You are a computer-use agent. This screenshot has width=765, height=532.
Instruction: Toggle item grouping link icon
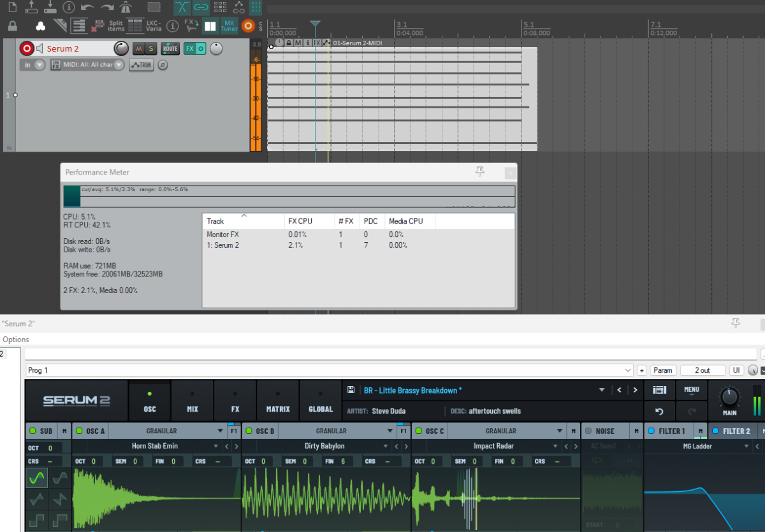[x=201, y=8]
